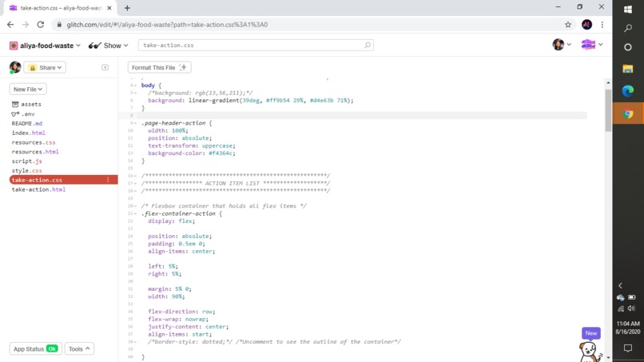Open take-action.css file options menu dots
Image resolution: width=644 pixels, height=362 pixels.
(108, 180)
